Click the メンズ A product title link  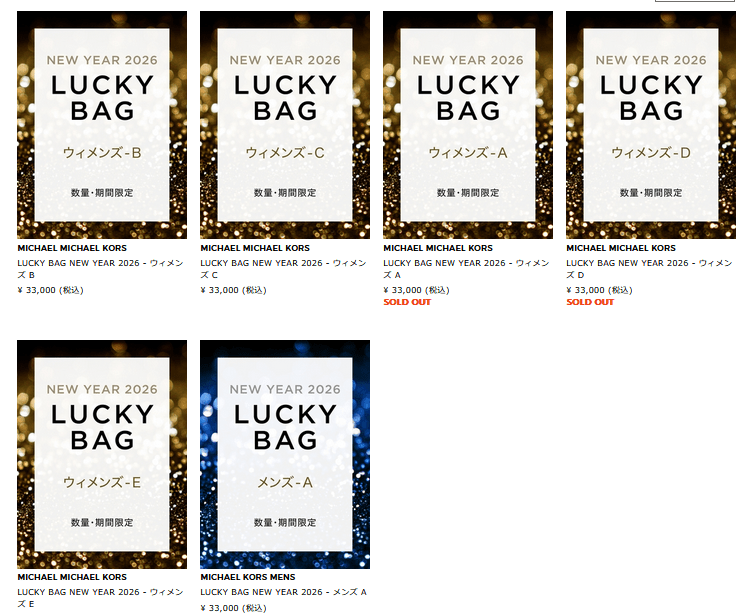click(x=284, y=592)
